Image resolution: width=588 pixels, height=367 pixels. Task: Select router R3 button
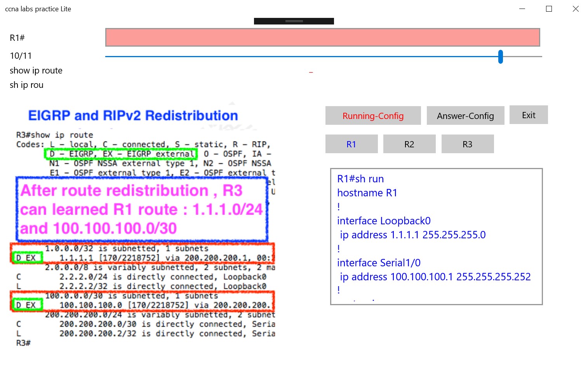tap(468, 144)
